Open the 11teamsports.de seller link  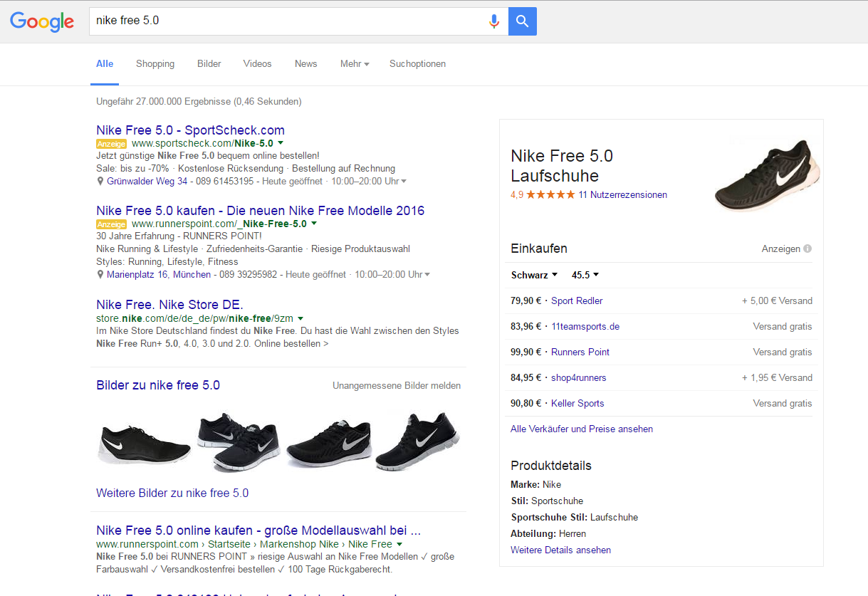tap(585, 326)
